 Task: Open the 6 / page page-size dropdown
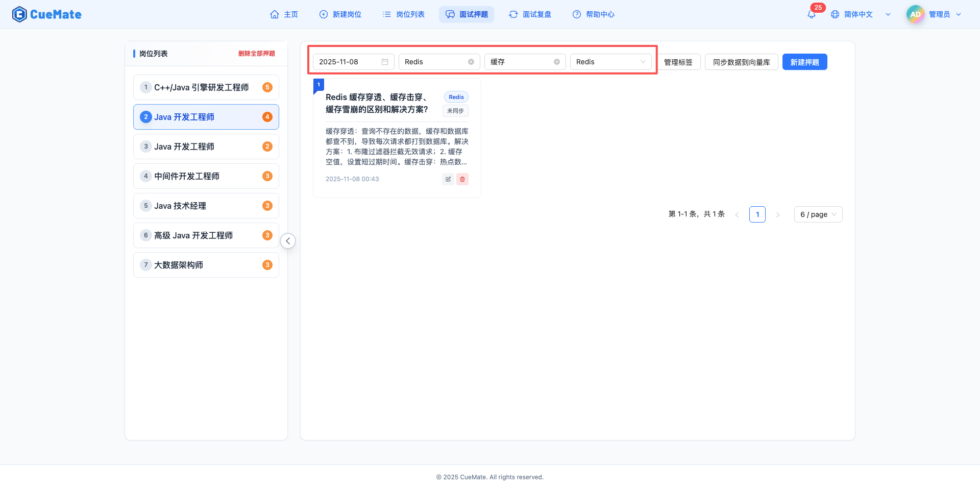click(x=818, y=214)
